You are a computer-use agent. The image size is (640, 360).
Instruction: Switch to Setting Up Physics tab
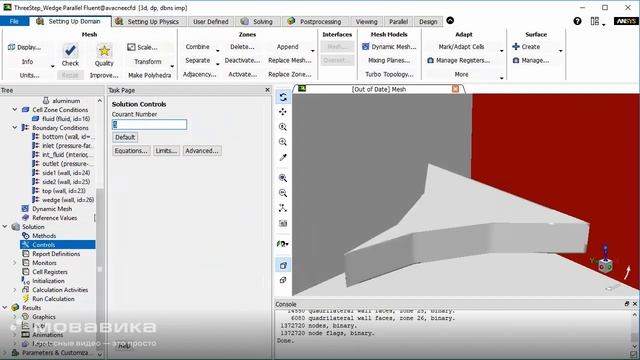(148, 22)
